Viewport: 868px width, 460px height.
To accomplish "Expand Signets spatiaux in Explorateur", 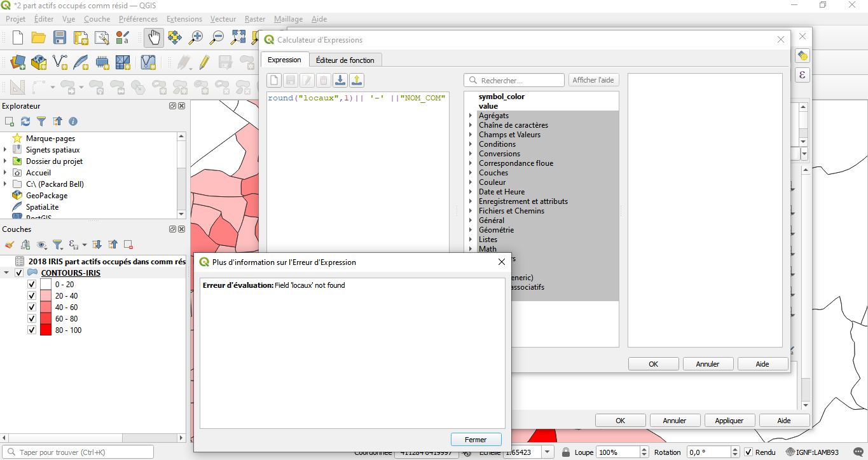I will click(x=5, y=150).
